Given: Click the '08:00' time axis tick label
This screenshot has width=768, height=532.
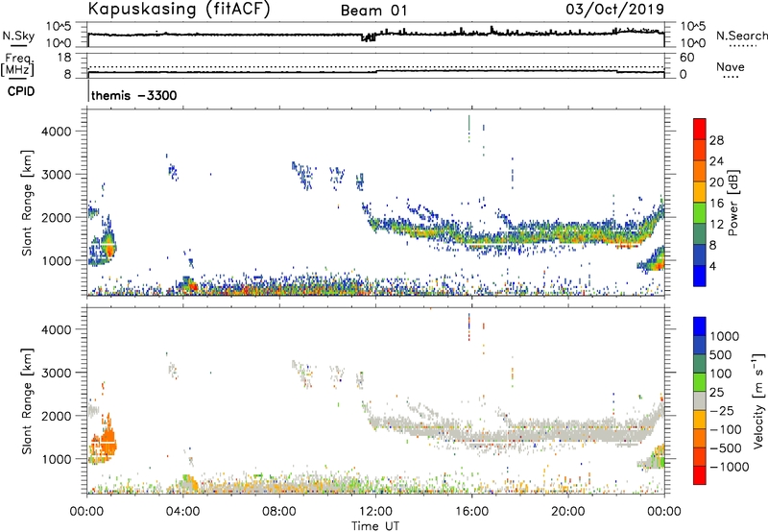Looking at the screenshot, I should (x=279, y=512).
